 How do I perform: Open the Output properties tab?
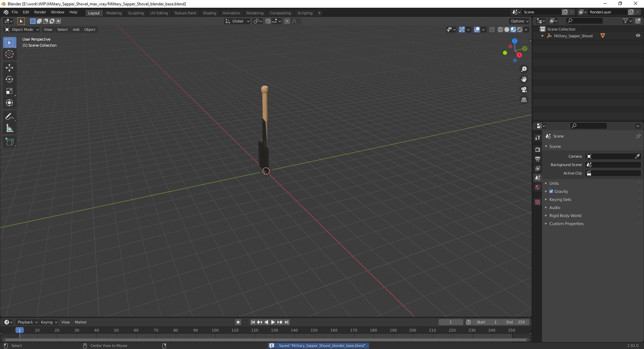coord(538,159)
